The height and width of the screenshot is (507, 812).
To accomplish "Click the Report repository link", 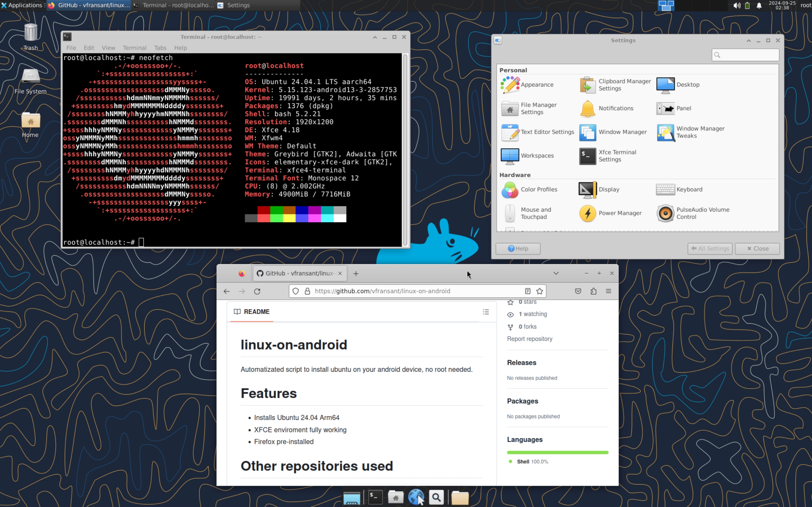I will (529, 339).
